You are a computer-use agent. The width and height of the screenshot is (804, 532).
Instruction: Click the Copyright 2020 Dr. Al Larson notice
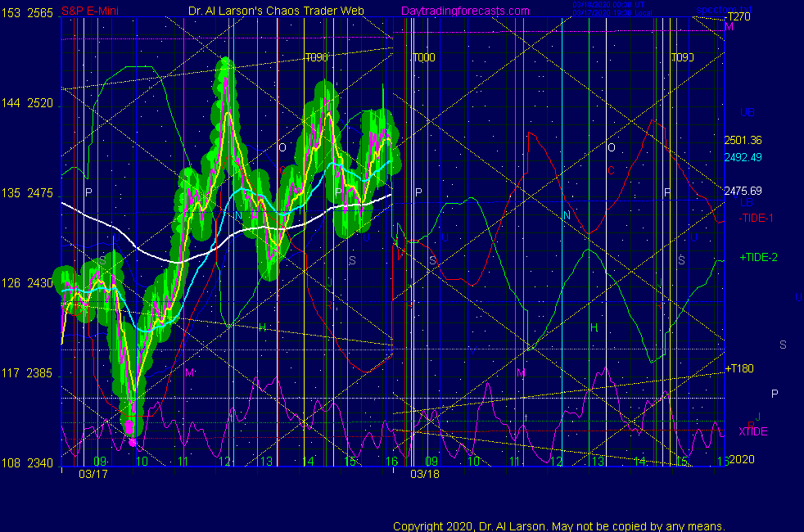pos(559,526)
